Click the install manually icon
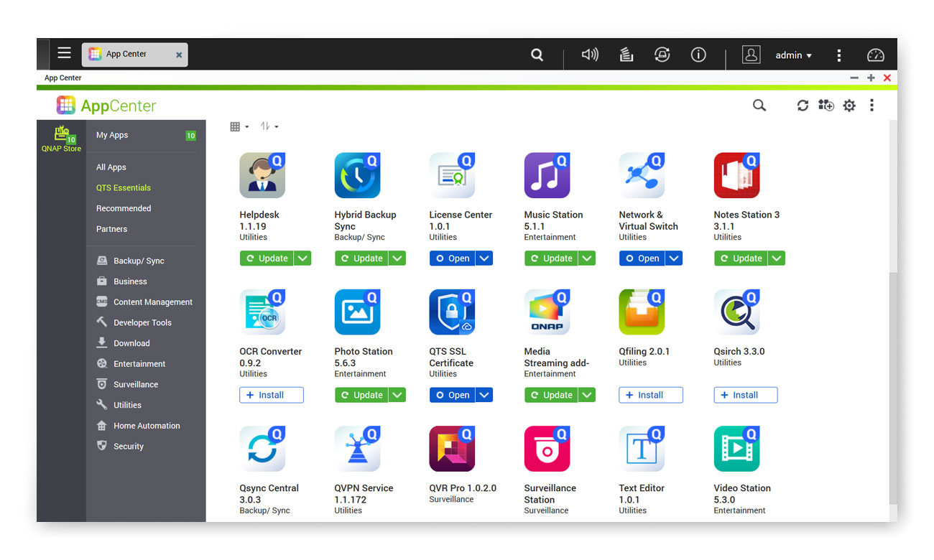 click(x=826, y=106)
